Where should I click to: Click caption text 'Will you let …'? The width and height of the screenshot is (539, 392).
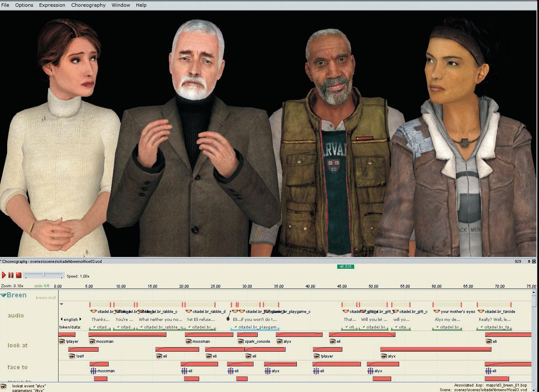(x=374, y=320)
